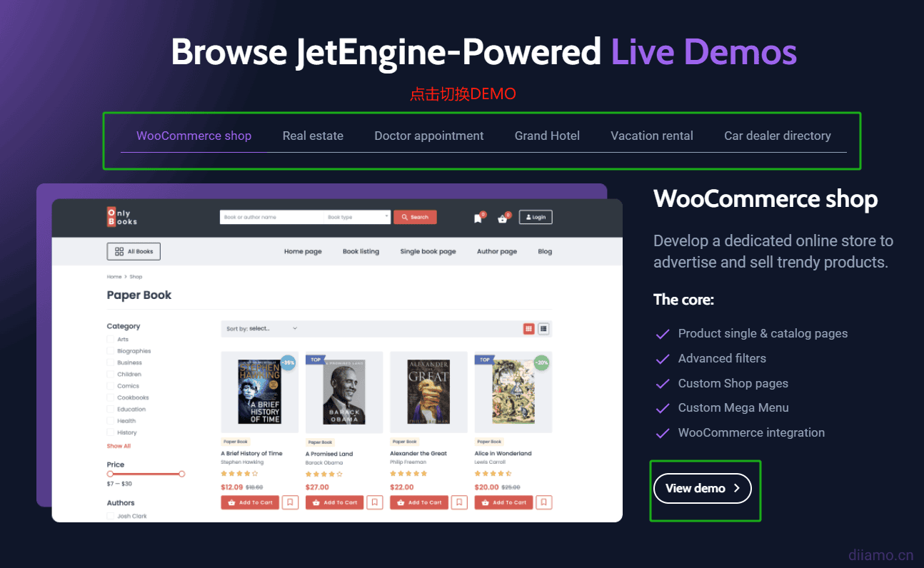Viewport: 924px width, 568px height.
Task: Switch to grid view layout icon
Action: coord(528,329)
